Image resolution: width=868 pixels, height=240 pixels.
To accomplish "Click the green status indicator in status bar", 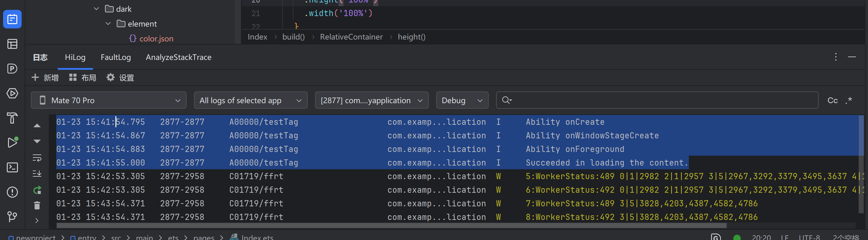I will coord(737,237).
